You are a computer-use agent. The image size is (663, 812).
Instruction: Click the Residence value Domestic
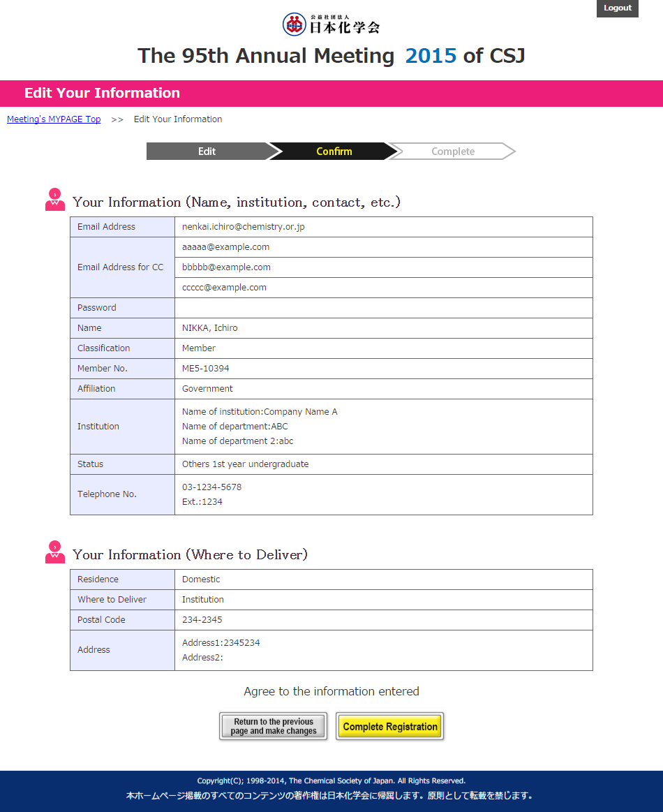(x=201, y=579)
